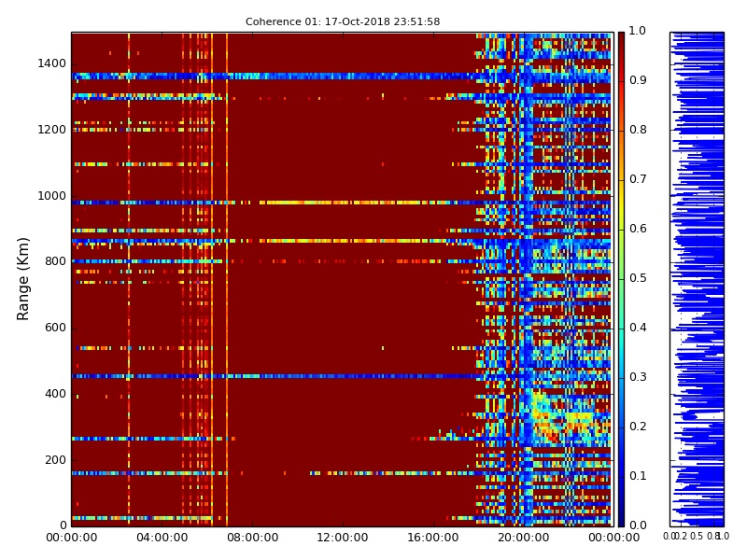Click the colorbar 0.4 value label
The height and width of the screenshot is (560, 747).
pos(638,328)
